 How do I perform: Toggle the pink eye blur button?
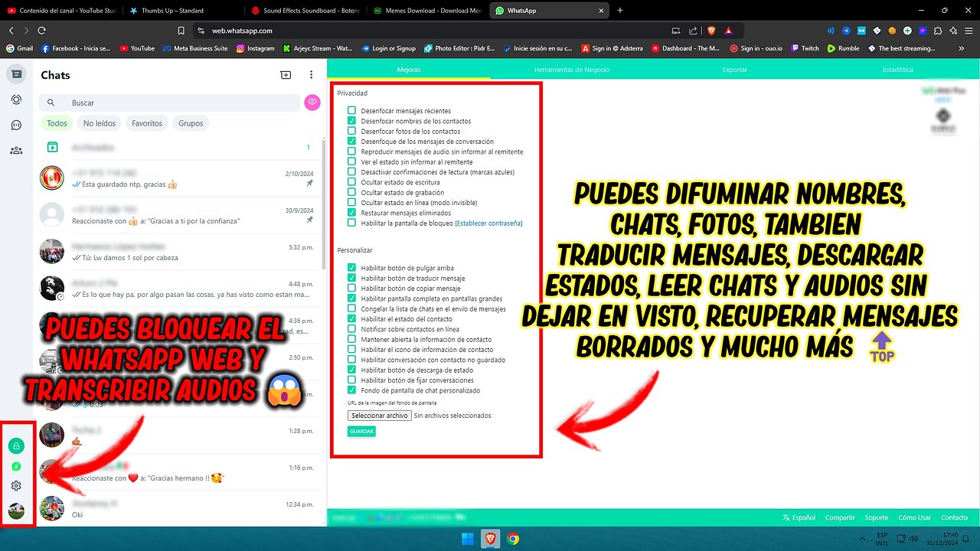click(x=312, y=103)
